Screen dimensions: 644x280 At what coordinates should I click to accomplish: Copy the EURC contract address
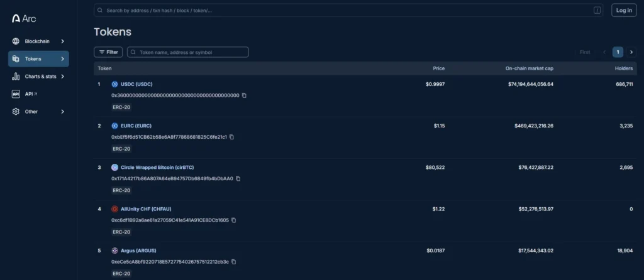[x=231, y=137]
